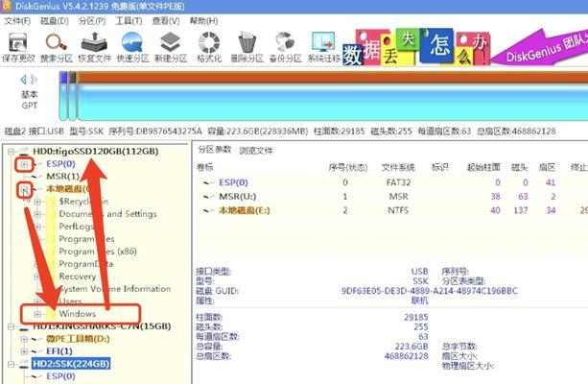
Task: Select ESP(0) under HD2:SSK disk
Action: [x=60, y=376]
